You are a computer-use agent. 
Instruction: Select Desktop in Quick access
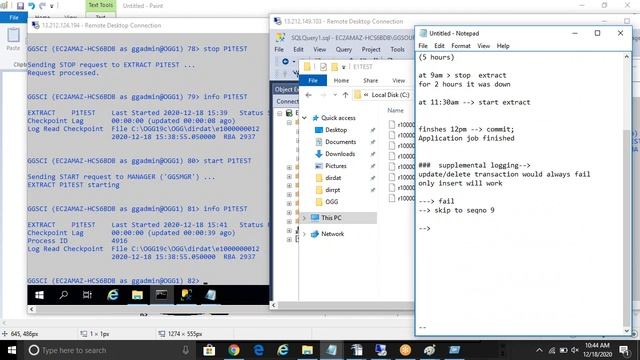pyautogui.click(x=336, y=130)
